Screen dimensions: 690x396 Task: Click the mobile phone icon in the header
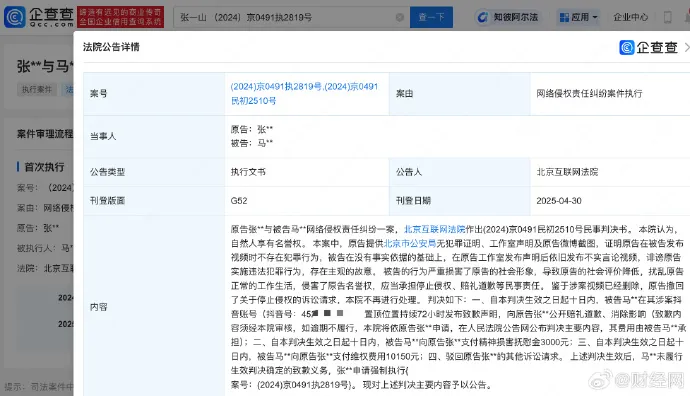click(x=668, y=17)
